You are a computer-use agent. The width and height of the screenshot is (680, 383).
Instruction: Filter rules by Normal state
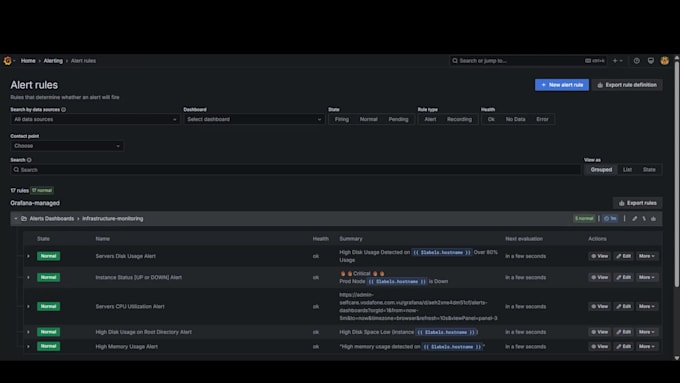pyautogui.click(x=369, y=119)
